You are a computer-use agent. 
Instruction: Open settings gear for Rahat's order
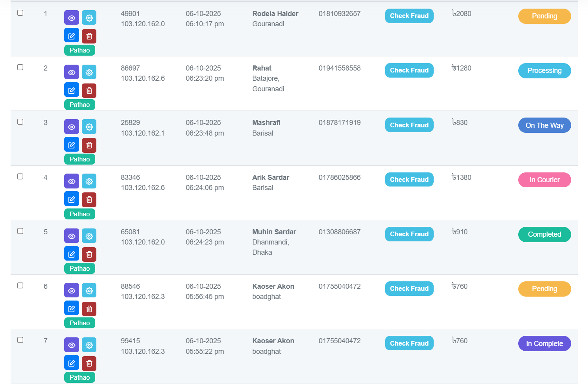tap(89, 72)
